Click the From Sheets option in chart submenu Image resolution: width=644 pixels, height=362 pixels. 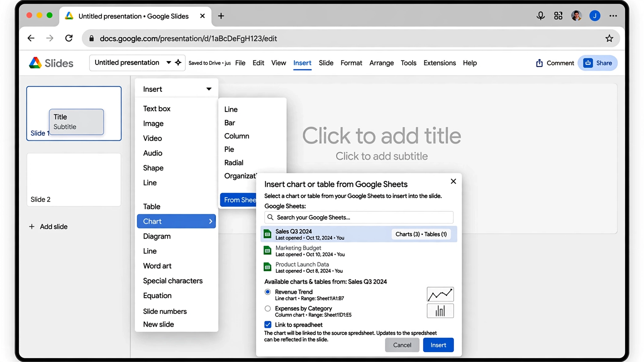[x=238, y=200]
